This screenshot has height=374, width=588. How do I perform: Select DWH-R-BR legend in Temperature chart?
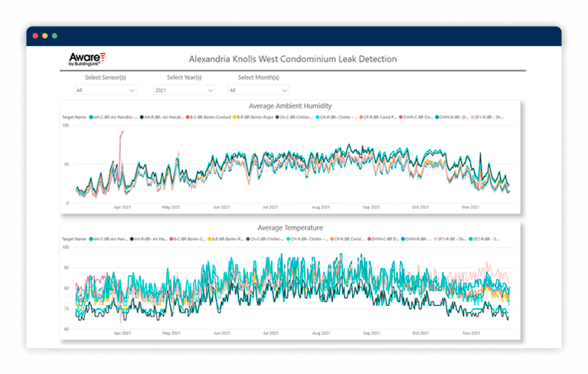point(416,239)
